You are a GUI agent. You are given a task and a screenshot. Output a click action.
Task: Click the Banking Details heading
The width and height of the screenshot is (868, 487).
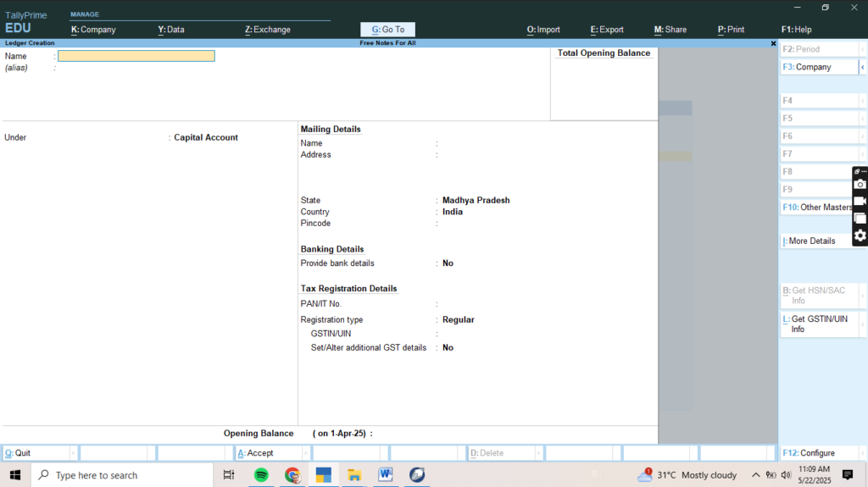(332, 249)
